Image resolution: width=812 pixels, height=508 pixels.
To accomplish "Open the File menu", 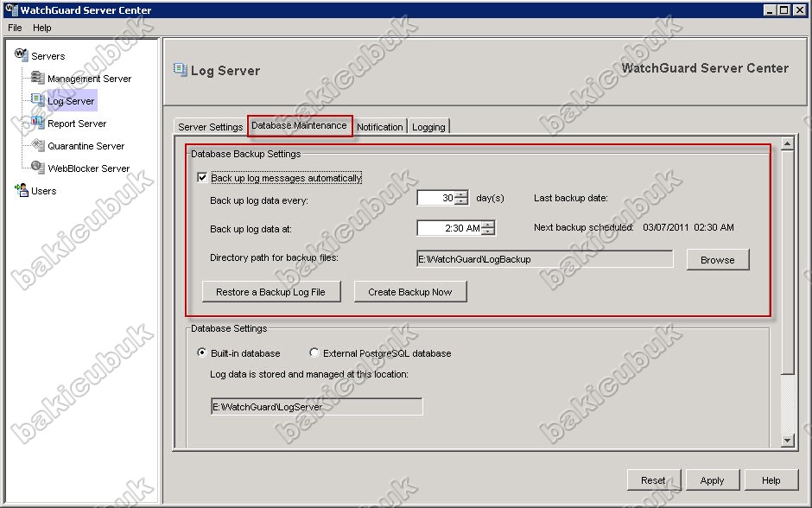I will [x=15, y=28].
